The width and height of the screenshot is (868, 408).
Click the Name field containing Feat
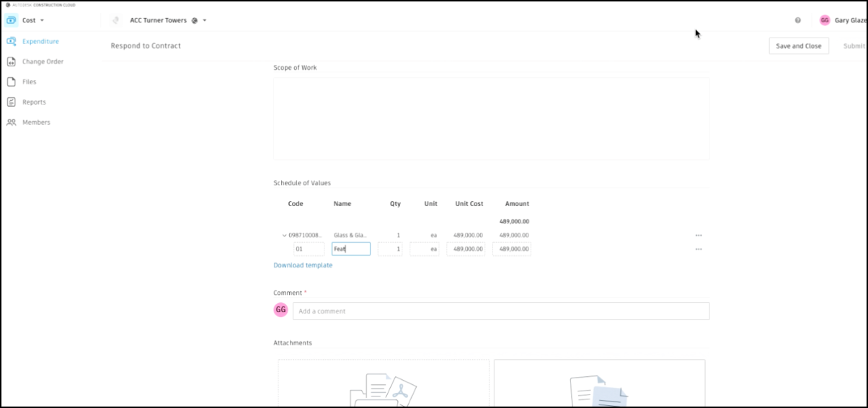click(x=351, y=249)
